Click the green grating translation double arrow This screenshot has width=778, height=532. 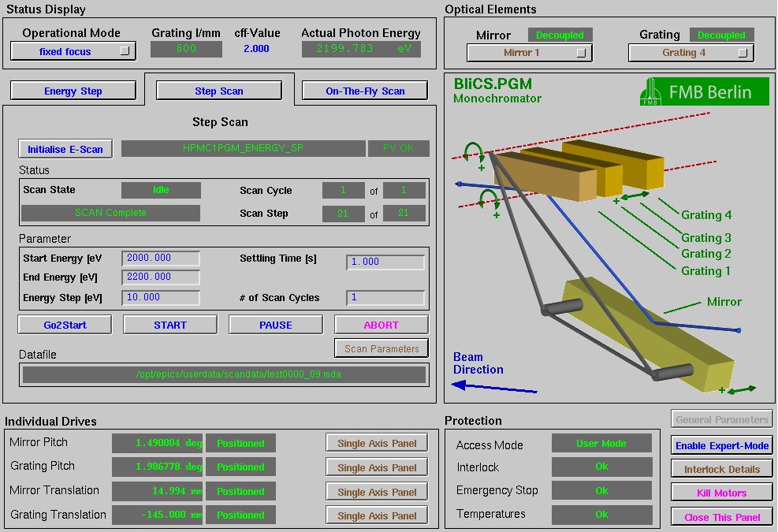pyautogui.click(x=635, y=196)
